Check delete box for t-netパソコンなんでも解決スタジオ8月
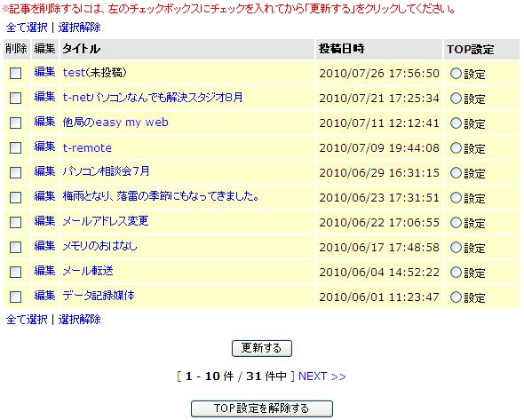 (15, 98)
